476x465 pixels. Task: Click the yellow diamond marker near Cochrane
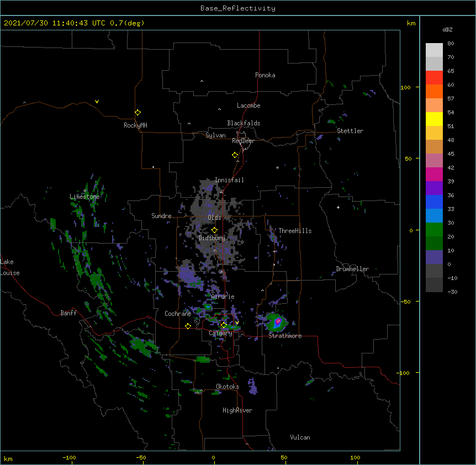[188, 326]
